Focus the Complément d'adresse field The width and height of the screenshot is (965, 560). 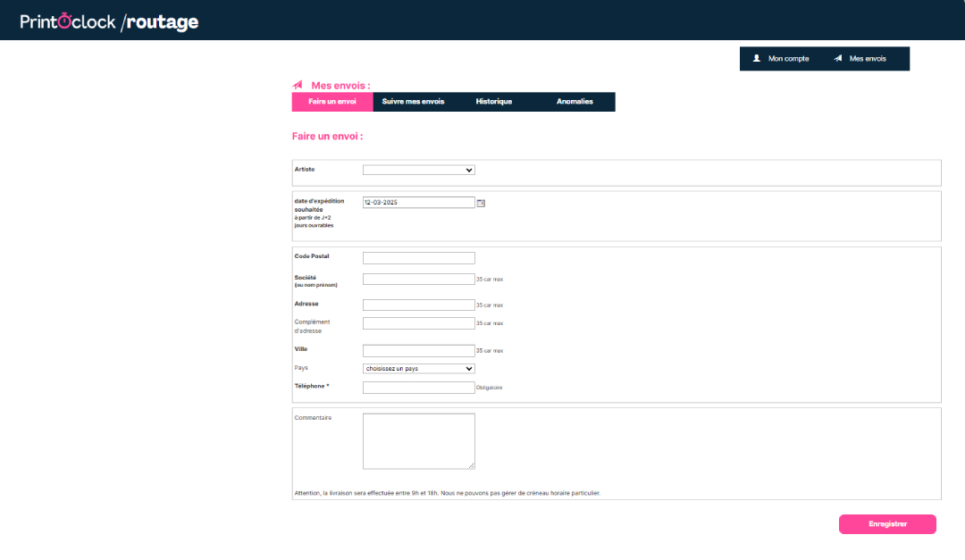[x=418, y=323]
